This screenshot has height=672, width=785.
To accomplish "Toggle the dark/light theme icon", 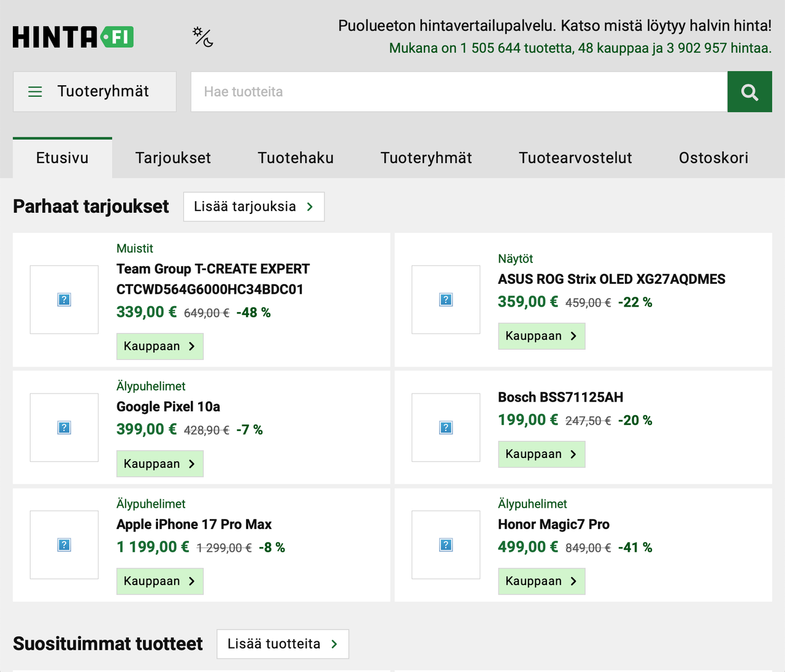I will click(x=203, y=37).
